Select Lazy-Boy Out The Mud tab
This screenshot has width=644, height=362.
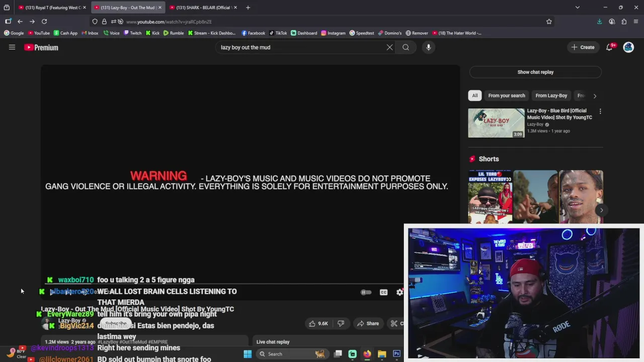(128, 8)
